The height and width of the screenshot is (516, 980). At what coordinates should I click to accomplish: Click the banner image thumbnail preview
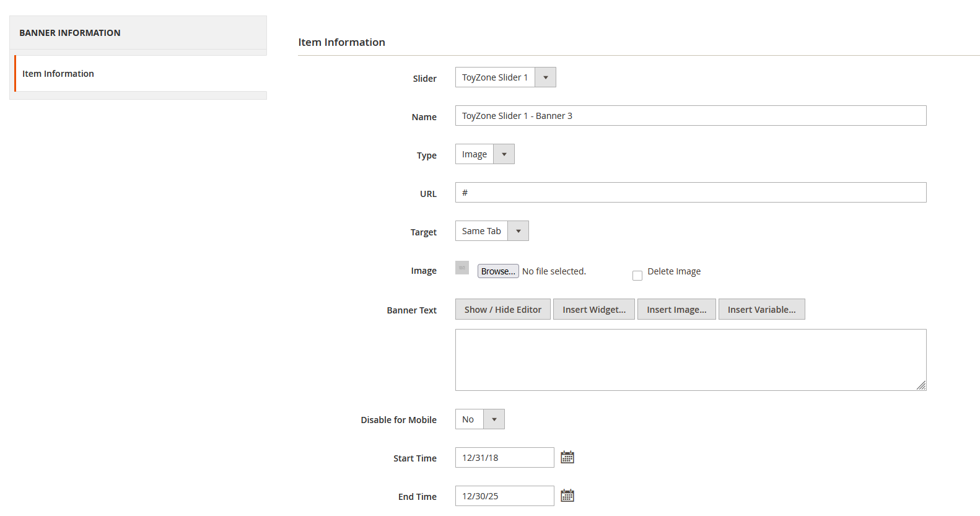(462, 268)
